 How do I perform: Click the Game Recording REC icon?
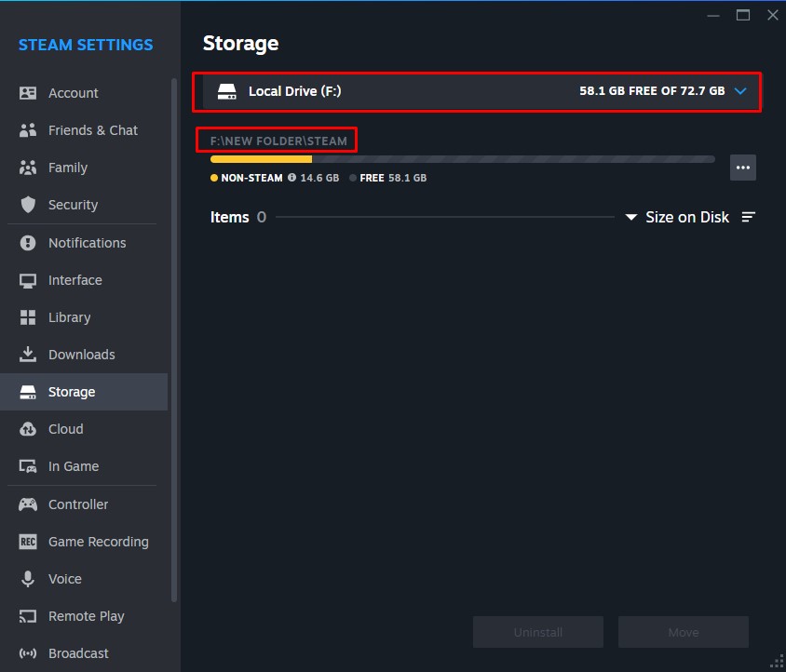pos(28,542)
